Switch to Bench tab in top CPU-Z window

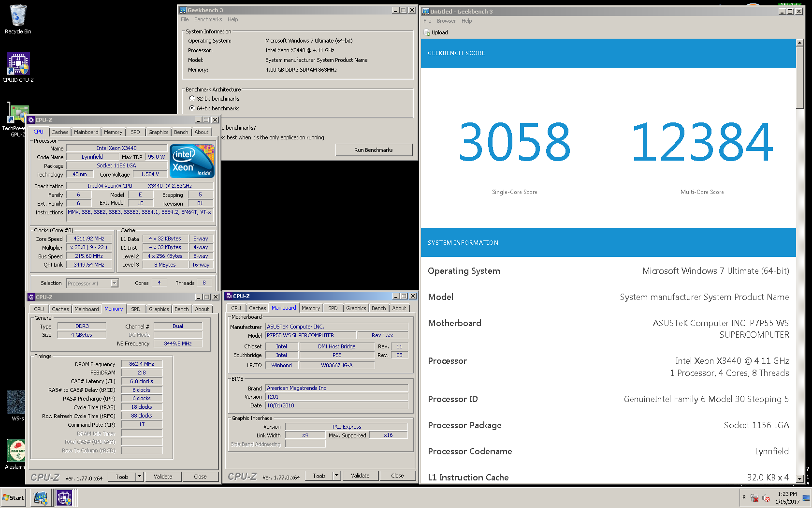[x=181, y=132]
